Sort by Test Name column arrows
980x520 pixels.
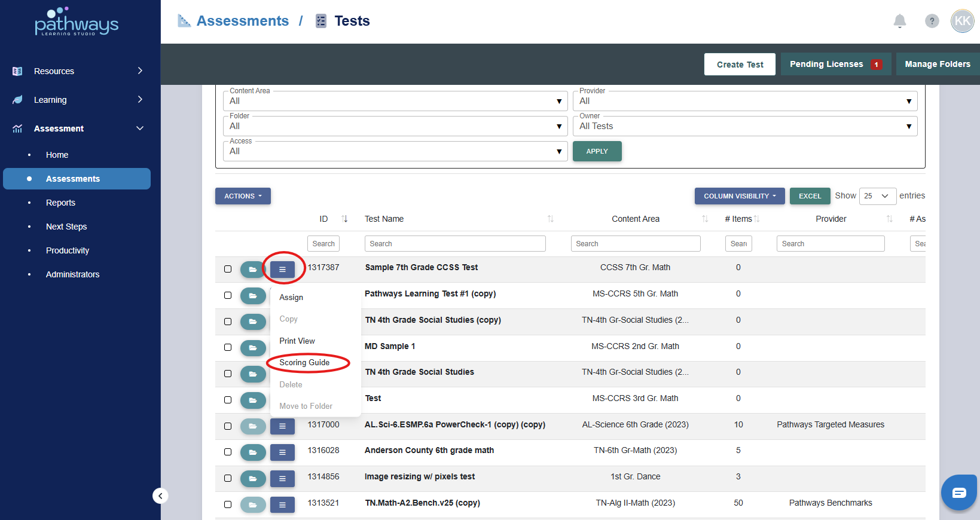tap(551, 219)
